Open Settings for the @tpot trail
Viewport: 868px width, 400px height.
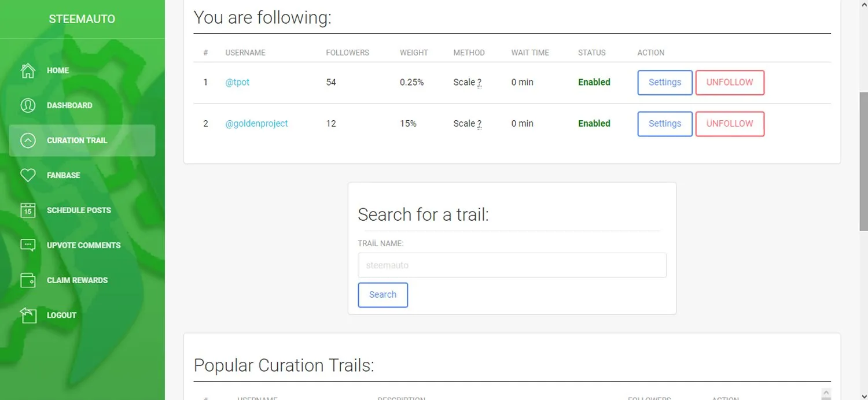tap(665, 83)
